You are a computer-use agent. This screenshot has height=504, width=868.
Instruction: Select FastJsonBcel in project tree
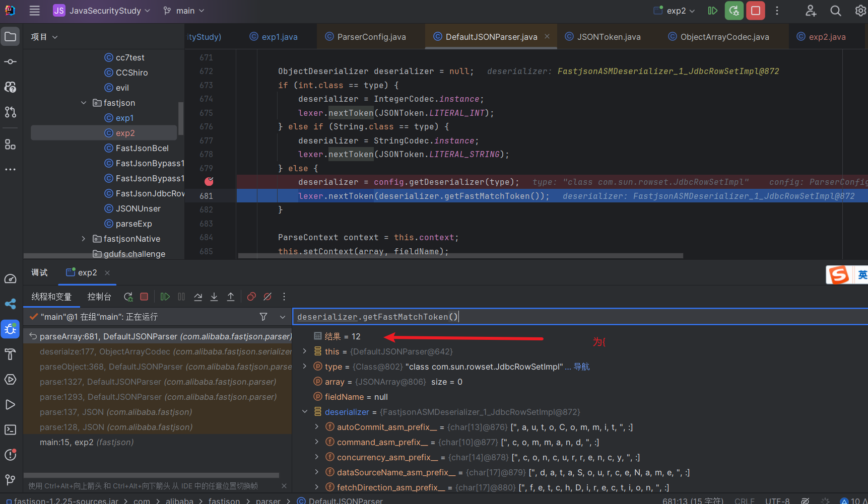(x=142, y=148)
